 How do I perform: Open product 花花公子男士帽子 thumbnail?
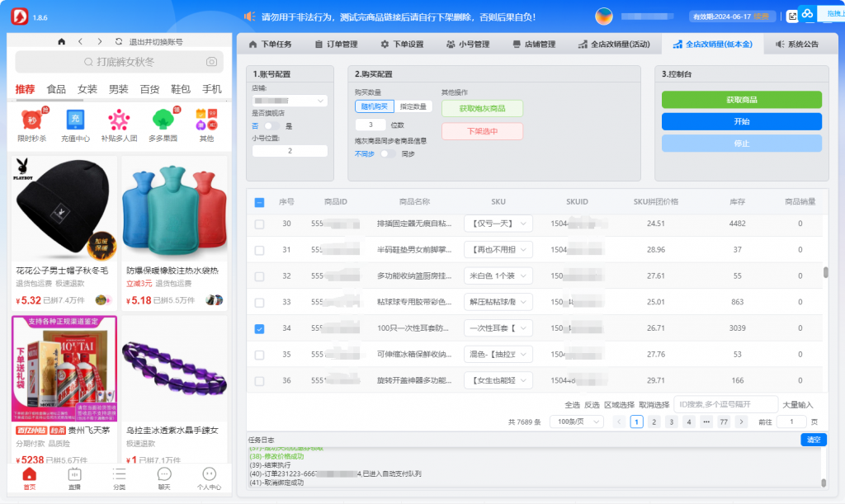point(64,208)
